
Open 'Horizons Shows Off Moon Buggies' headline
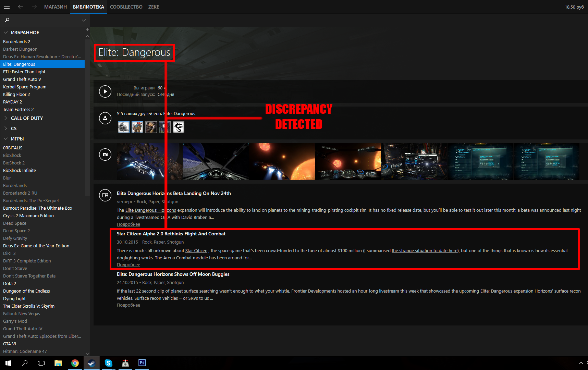click(173, 274)
